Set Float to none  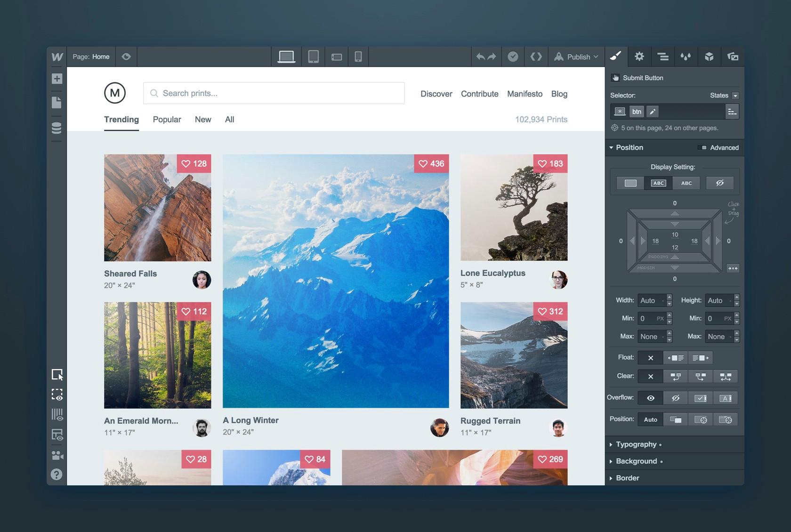coord(650,358)
